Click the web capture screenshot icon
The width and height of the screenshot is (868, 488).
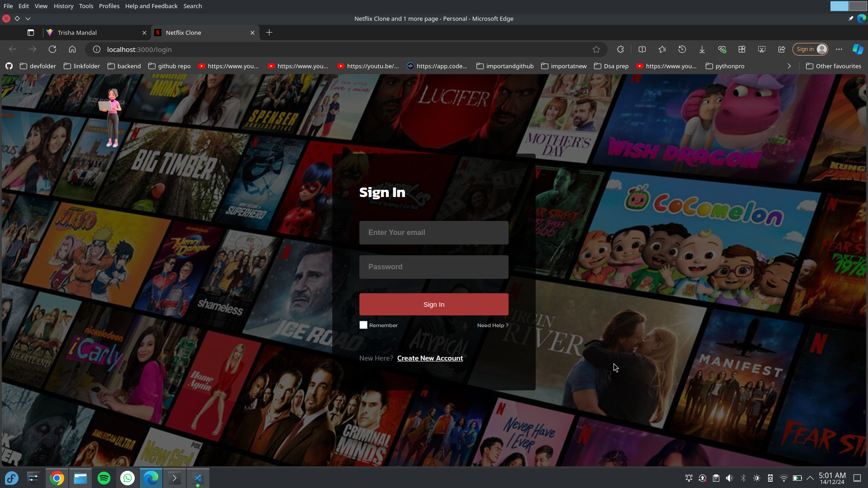point(762,49)
